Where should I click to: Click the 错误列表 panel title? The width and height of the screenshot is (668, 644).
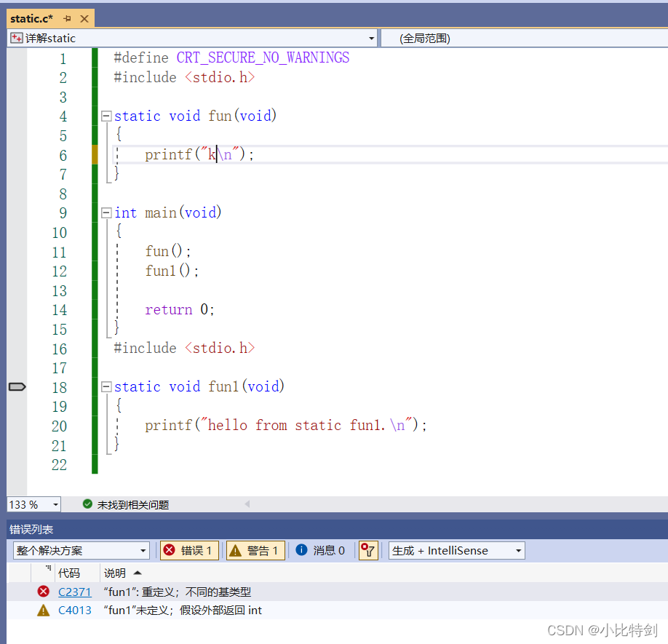tap(31, 530)
